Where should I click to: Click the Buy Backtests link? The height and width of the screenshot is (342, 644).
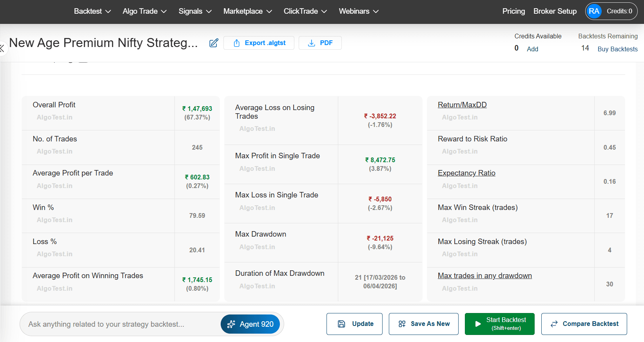(617, 49)
